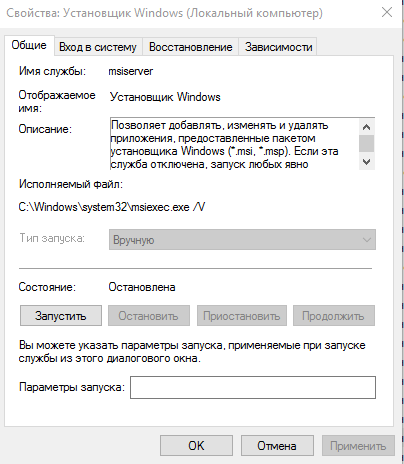Viewport: 404px width, 464px height.
Task: Click the Остановить button
Action: [149, 316]
